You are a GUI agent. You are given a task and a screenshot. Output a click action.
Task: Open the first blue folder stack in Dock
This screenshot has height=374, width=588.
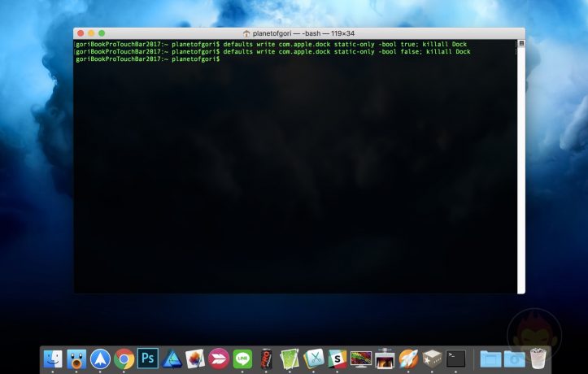(490, 359)
